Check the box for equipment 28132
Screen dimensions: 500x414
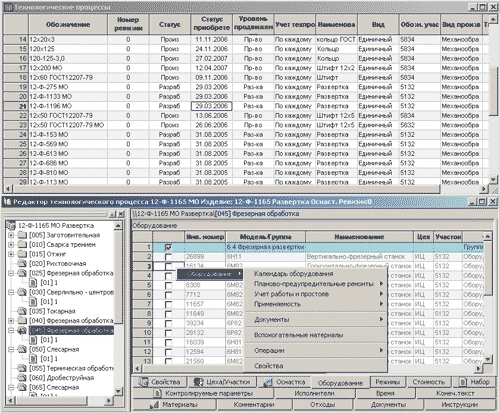(168, 333)
